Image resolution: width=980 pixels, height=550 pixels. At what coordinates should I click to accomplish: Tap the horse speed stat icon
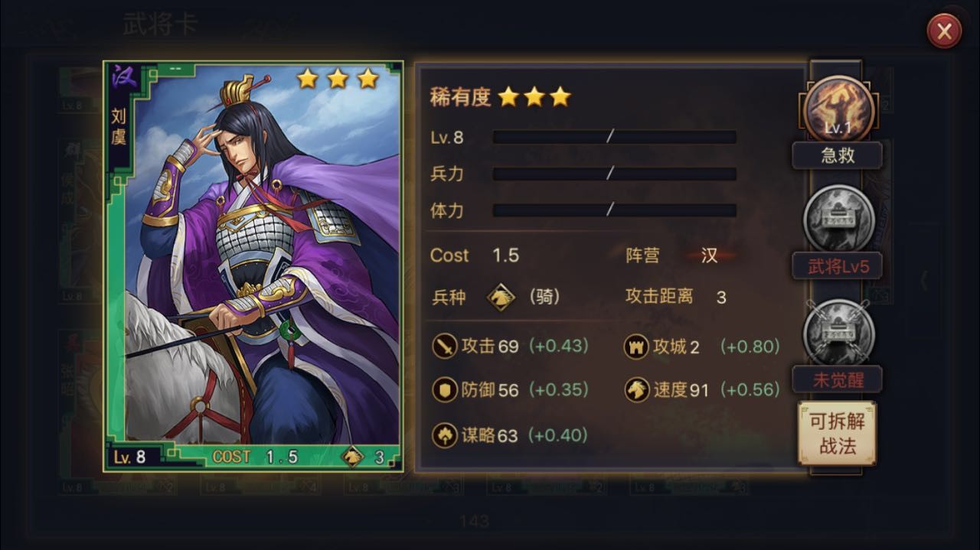pos(636,390)
